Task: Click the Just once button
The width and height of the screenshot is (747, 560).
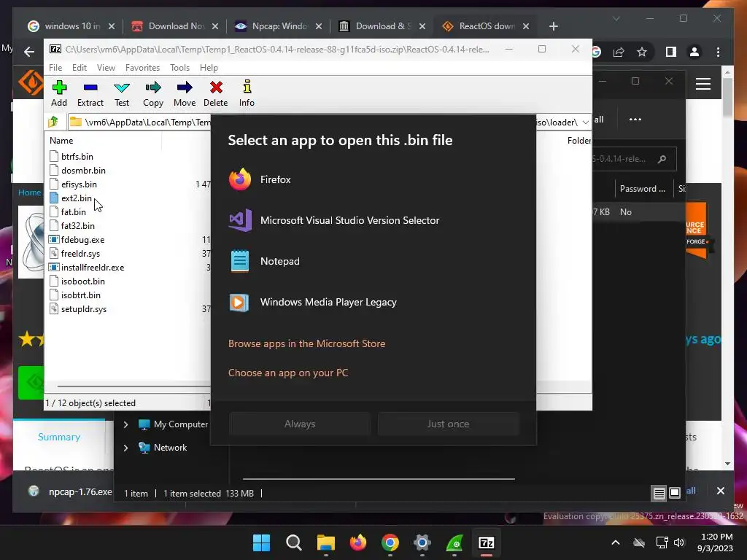Action: coord(448,424)
